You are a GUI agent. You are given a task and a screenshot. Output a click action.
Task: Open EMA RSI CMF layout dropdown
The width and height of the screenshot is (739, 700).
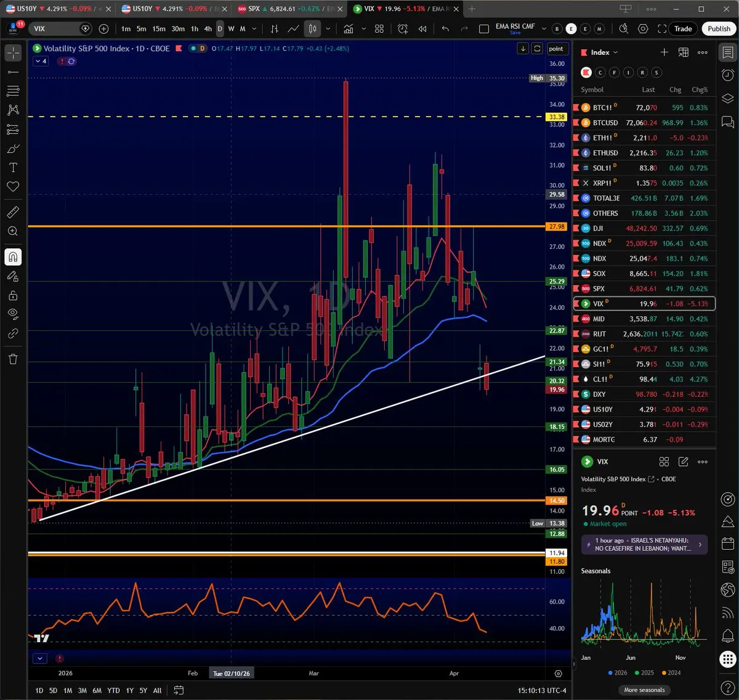[x=544, y=28]
